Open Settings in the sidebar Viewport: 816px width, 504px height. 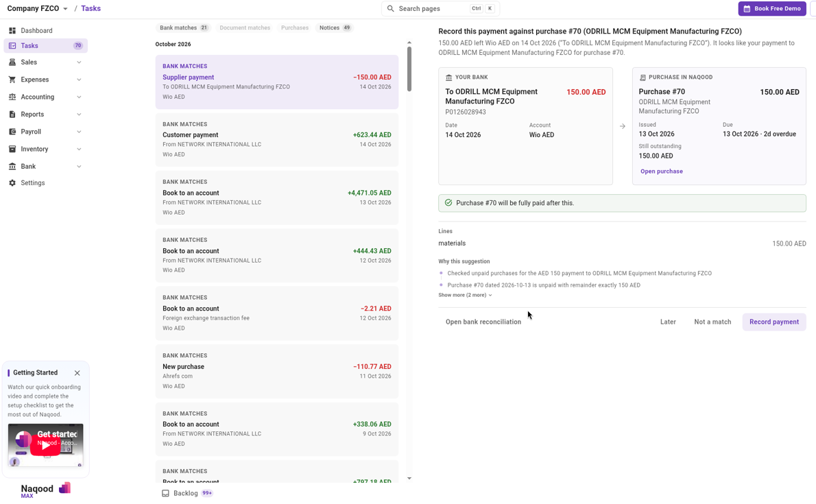click(33, 183)
